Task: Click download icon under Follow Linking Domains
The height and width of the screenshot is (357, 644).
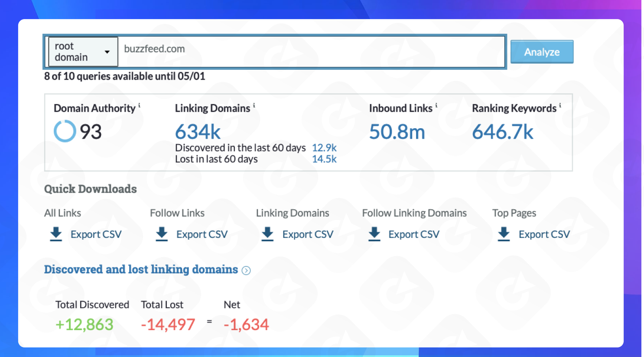Action: click(x=374, y=234)
